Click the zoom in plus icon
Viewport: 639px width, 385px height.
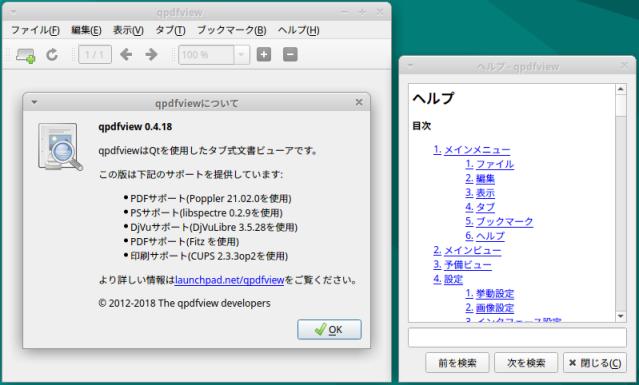click(x=264, y=54)
